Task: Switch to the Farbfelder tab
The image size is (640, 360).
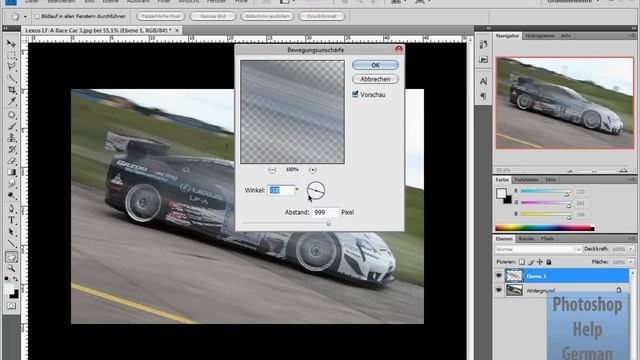Action: point(527,180)
